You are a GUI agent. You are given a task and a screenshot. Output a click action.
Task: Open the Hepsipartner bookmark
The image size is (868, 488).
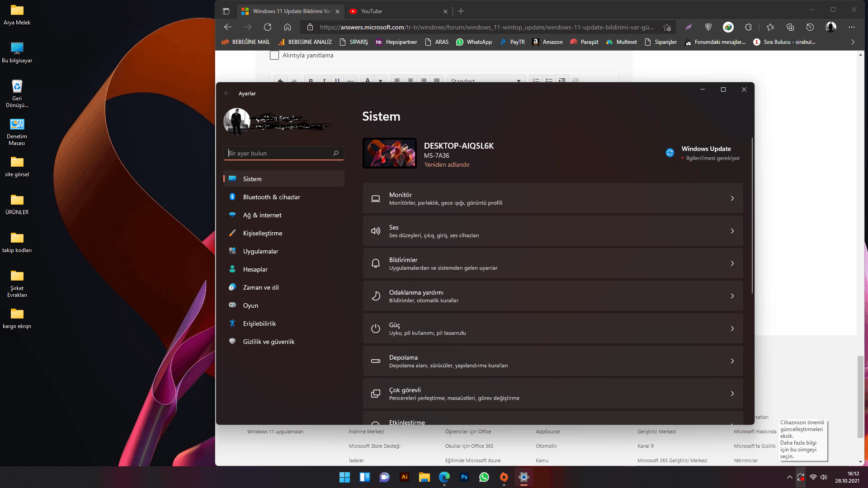396,42
